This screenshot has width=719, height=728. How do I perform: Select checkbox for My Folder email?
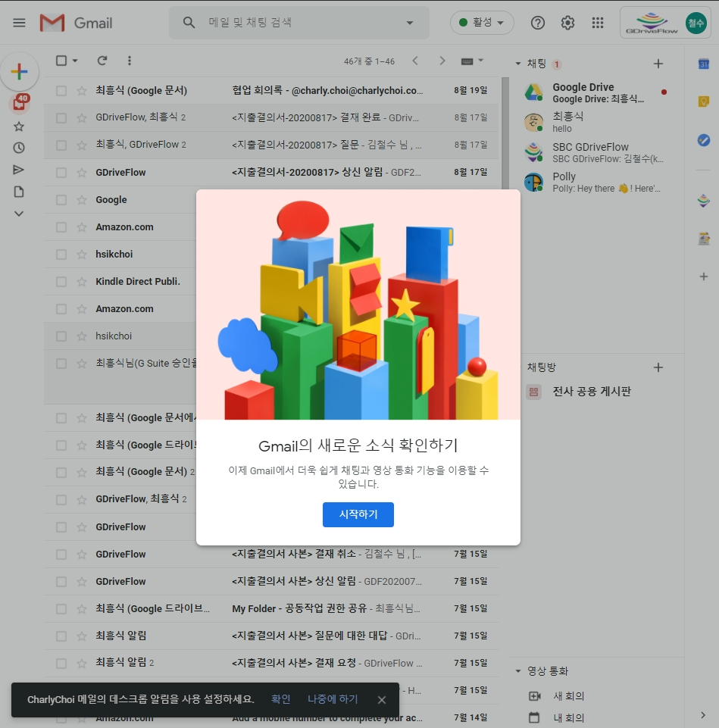click(61, 609)
